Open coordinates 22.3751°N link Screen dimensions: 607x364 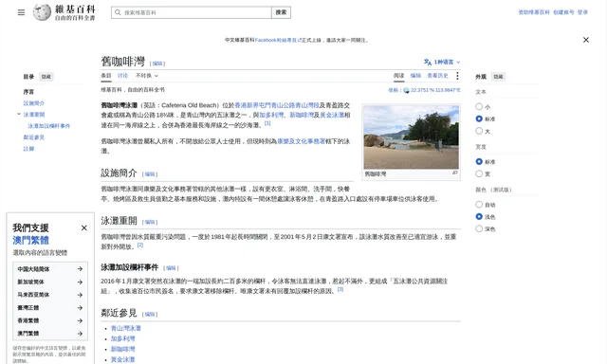click(x=435, y=90)
